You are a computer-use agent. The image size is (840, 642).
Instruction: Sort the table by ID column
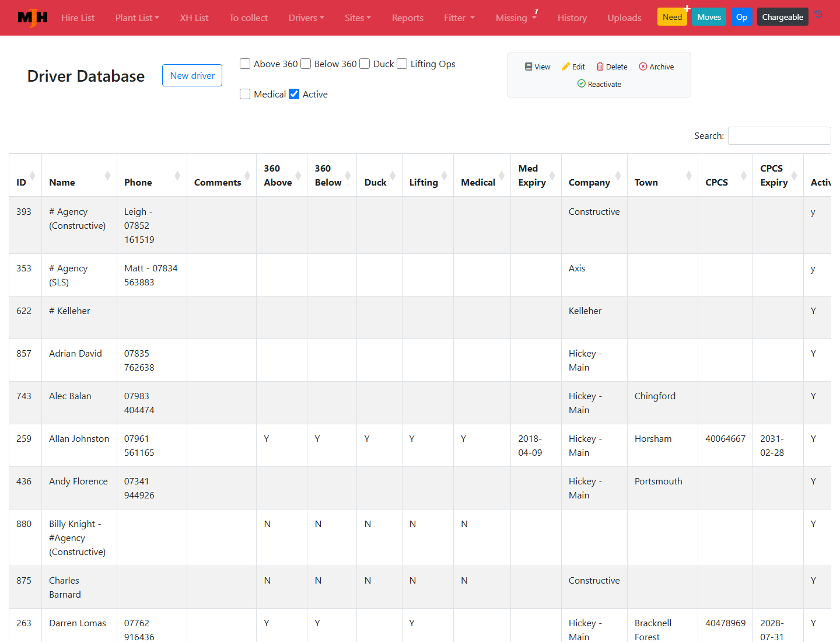pos(25,176)
